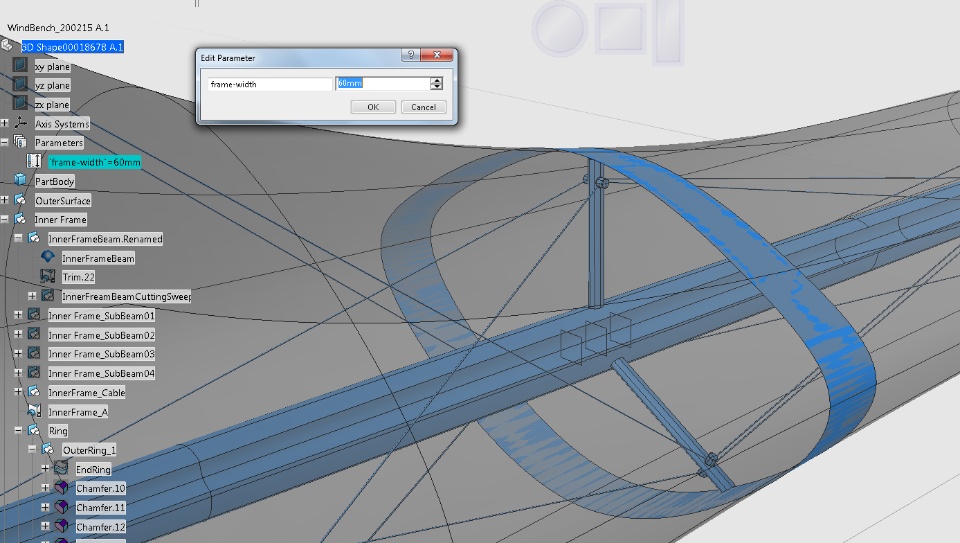
Task: Click the InnerFrameBeam.Renamed icon
Action: point(34,238)
